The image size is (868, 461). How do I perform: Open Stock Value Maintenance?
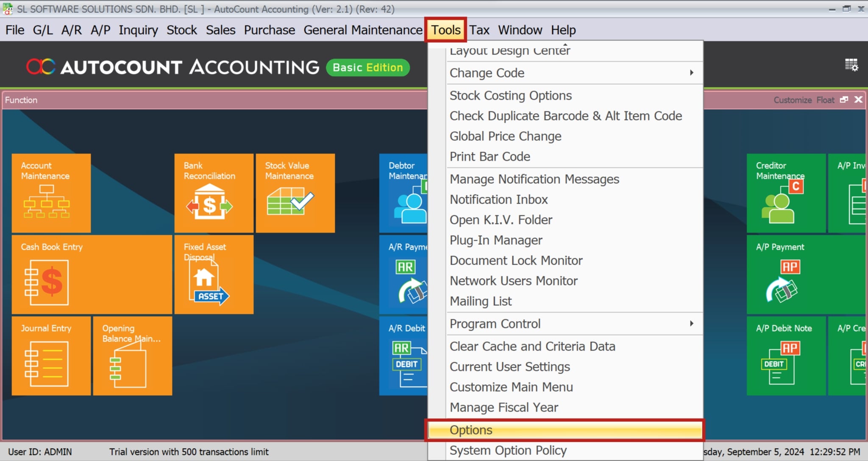(x=295, y=193)
